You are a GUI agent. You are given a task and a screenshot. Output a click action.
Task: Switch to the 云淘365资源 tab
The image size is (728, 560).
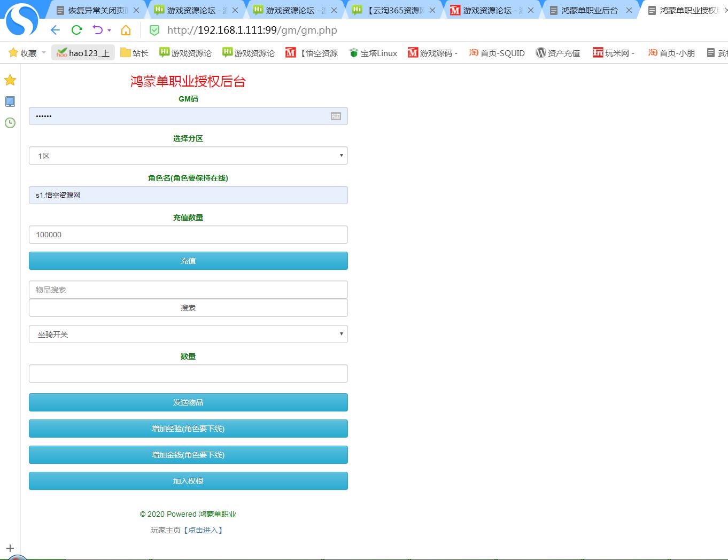coord(396,10)
